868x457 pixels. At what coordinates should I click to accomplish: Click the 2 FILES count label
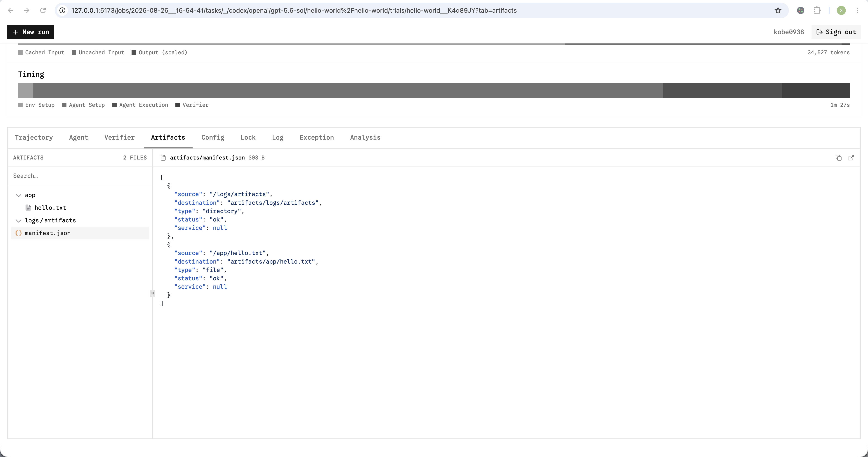pyautogui.click(x=135, y=158)
